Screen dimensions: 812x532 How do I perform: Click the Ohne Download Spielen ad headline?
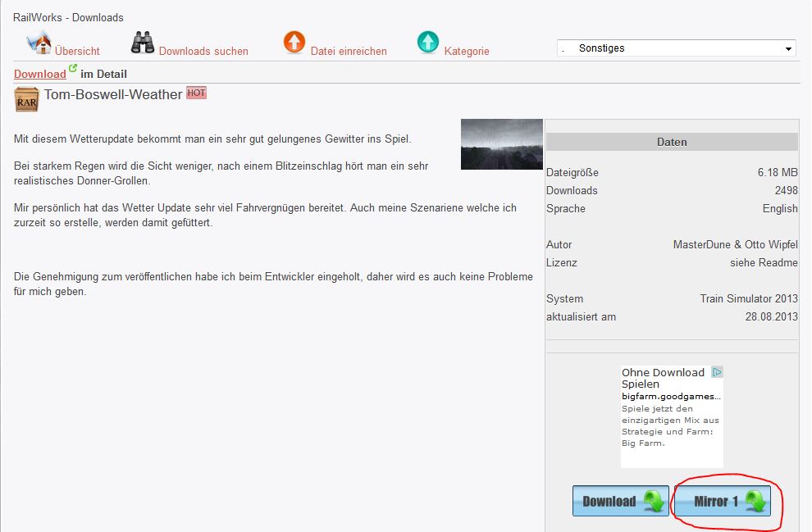pos(663,378)
